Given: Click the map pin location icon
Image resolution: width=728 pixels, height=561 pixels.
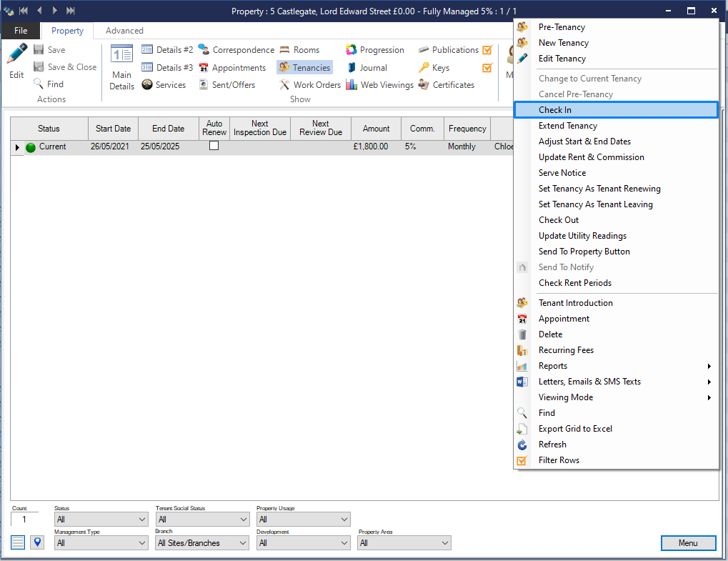Looking at the screenshot, I should point(36,542).
